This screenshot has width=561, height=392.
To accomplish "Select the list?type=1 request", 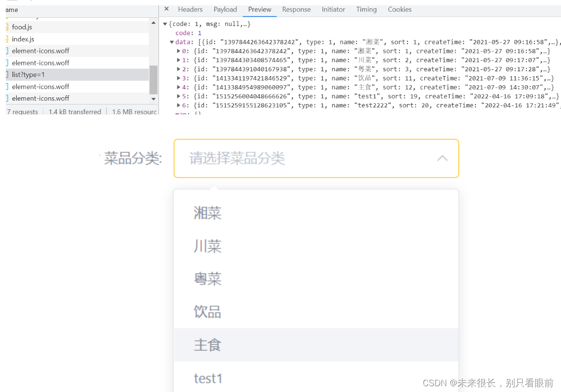I will click(x=77, y=75).
